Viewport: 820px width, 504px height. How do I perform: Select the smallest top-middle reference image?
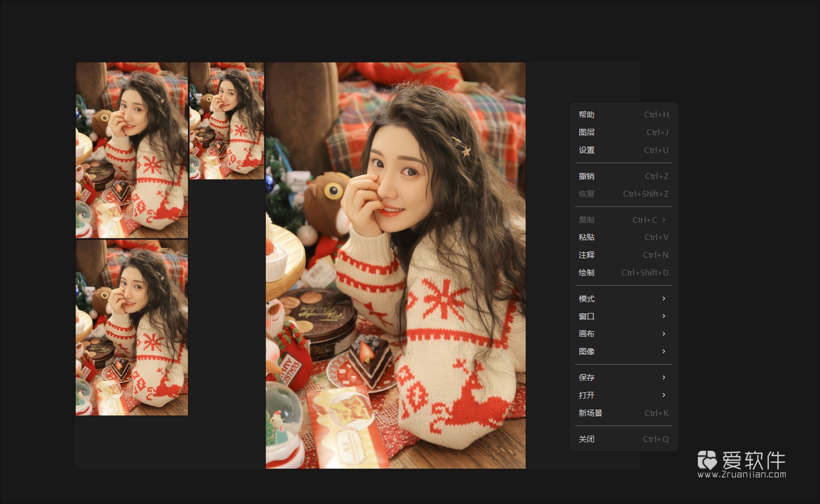227,121
